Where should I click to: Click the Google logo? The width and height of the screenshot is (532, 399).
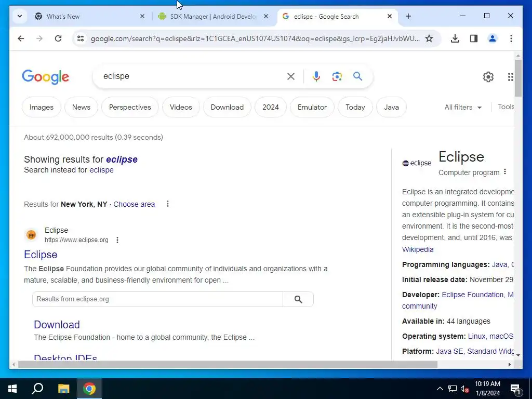click(46, 77)
